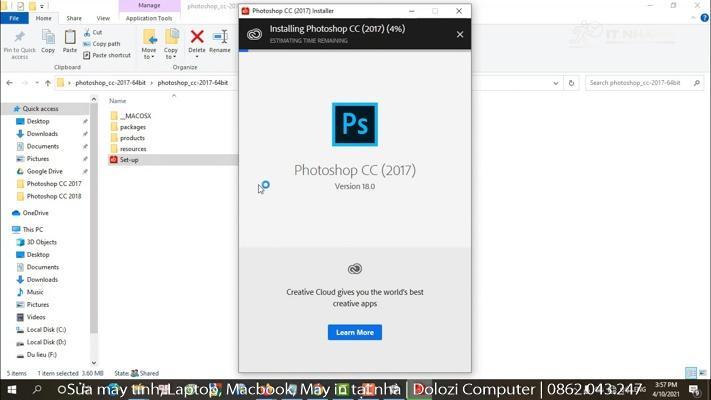Click Copy path in the Clipboard group

tap(105, 44)
